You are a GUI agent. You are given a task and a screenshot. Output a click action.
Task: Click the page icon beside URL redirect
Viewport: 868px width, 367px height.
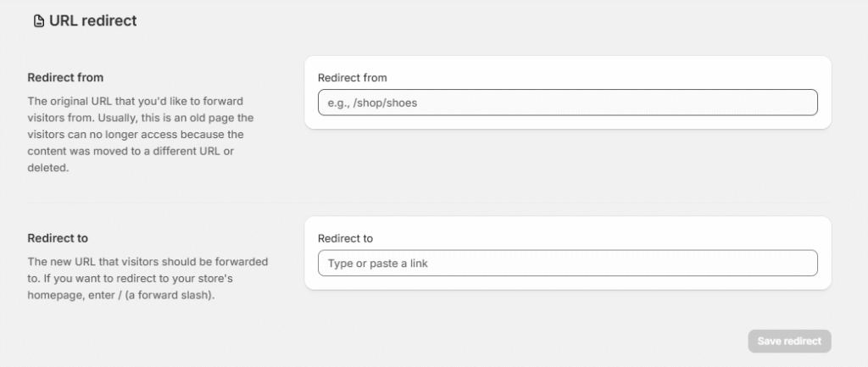click(x=39, y=21)
